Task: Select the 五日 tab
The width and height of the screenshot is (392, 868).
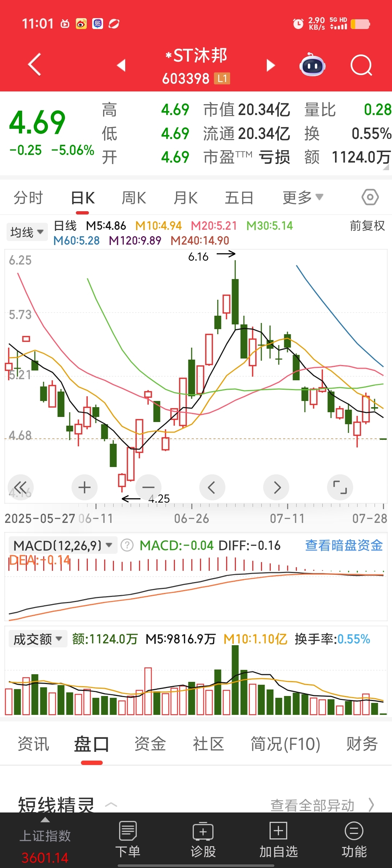Action: click(239, 198)
